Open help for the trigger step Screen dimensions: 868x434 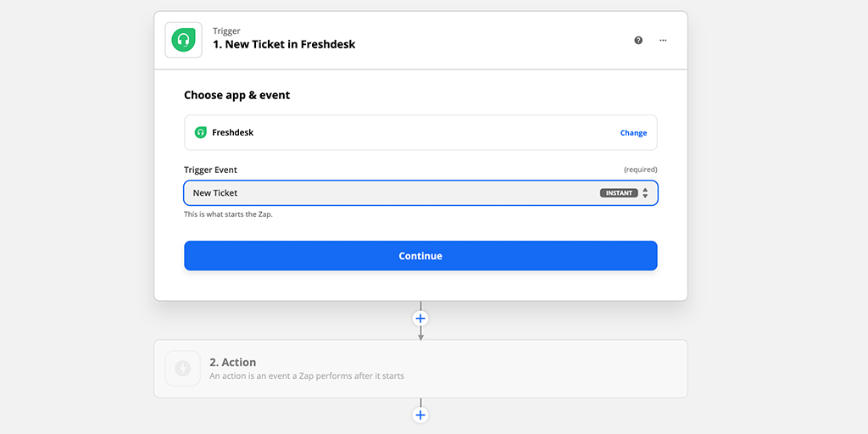[x=638, y=40]
